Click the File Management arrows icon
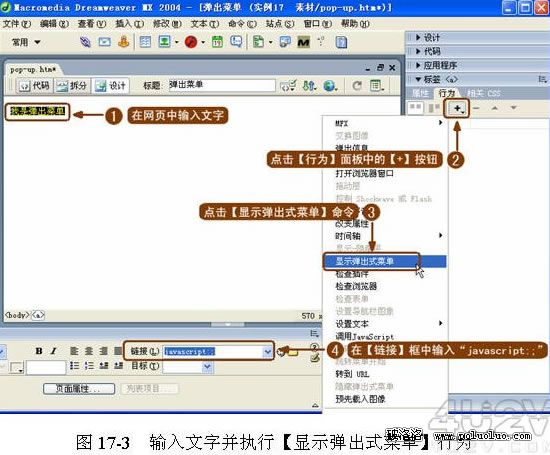The width and height of the screenshot is (550, 455). 309,85
